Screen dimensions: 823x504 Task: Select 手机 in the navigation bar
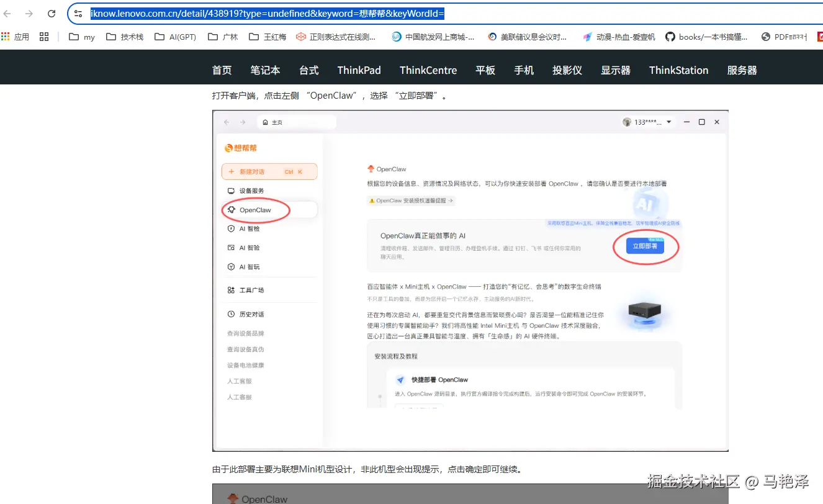pyautogui.click(x=524, y=70)
